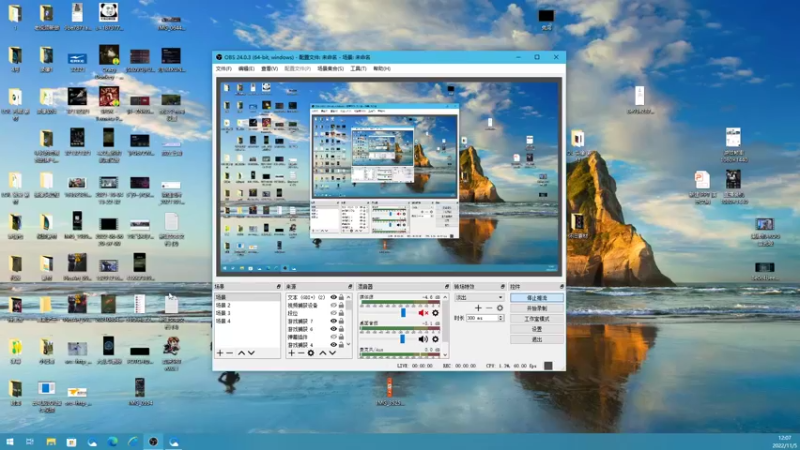Open the 文件(F) menu
Image resolution: width=800 pixels, height=450 pixels.
[223, 68]
